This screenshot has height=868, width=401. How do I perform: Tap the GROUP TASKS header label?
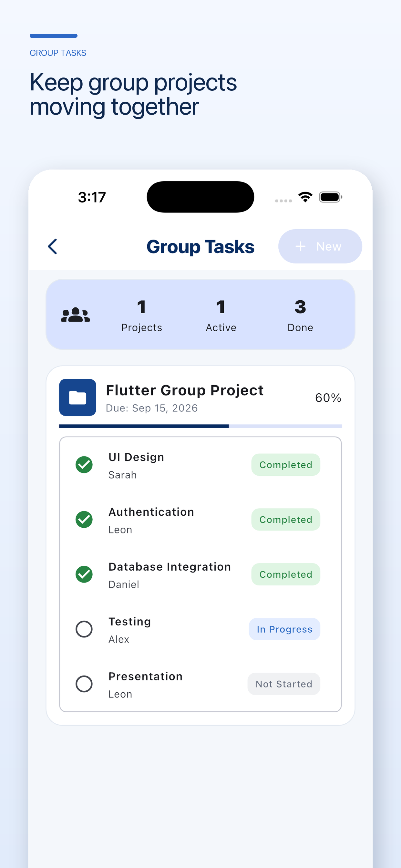(x=58, y=53)
